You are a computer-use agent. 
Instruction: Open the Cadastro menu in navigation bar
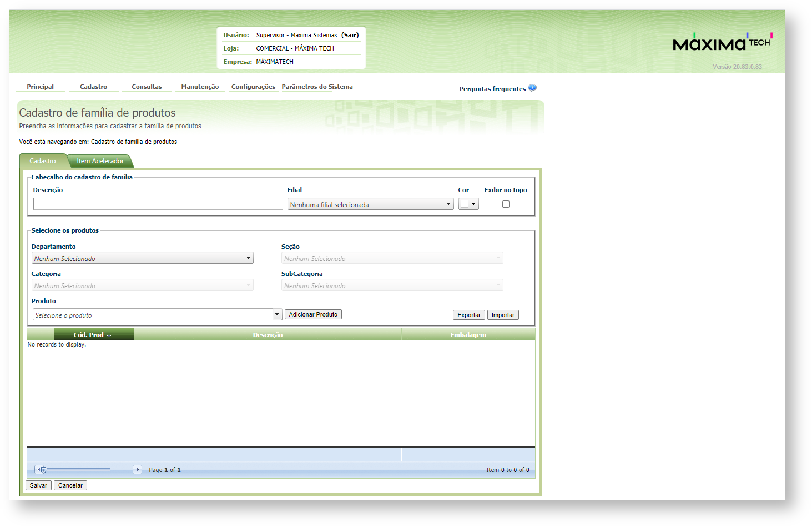pos(93,87)
